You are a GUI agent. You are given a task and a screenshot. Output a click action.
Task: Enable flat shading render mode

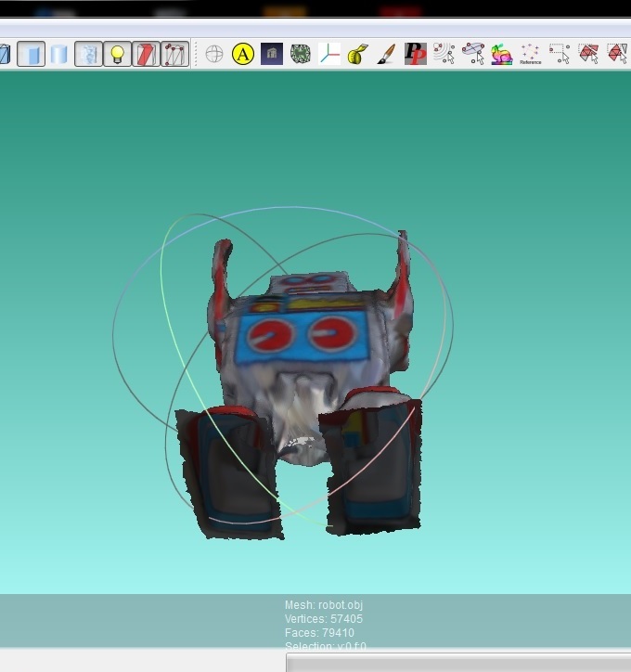[31, 54]
